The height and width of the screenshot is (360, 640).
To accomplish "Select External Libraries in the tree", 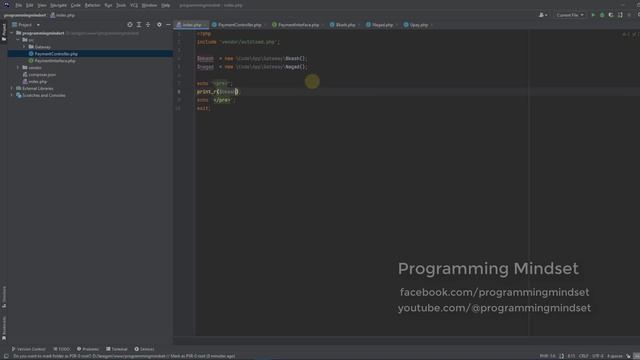I will (38, 89).
